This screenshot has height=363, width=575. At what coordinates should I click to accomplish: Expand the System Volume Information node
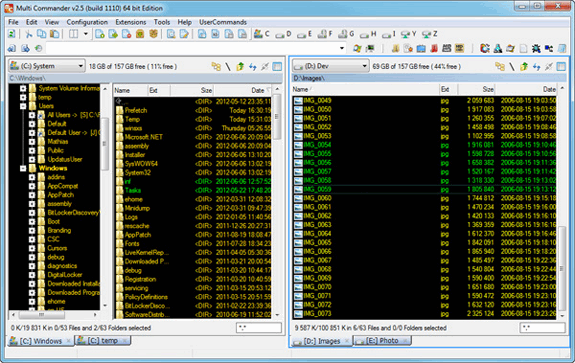(x=23, y=88)
